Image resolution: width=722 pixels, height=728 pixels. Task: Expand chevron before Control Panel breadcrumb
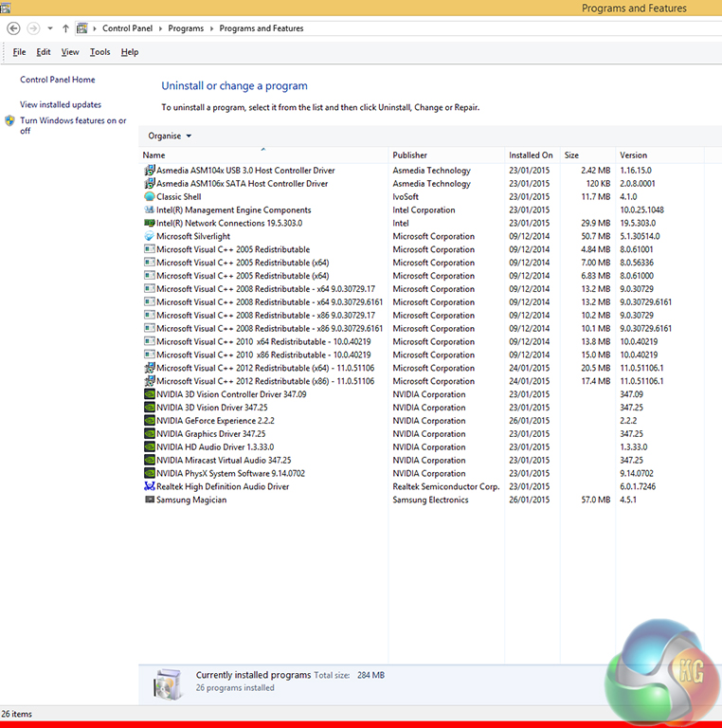pos(95,28)
